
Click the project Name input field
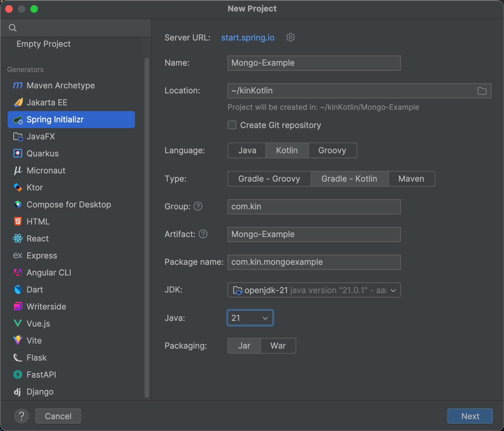(314, 63)
